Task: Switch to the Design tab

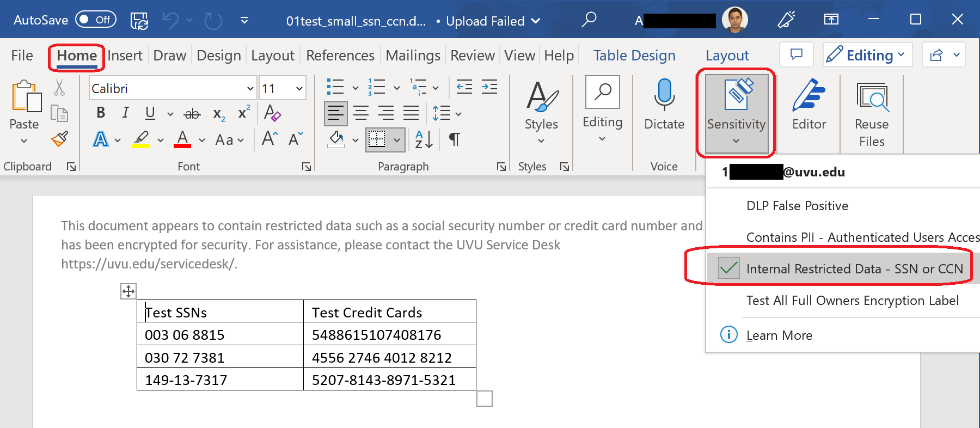Action: [219, 56]
